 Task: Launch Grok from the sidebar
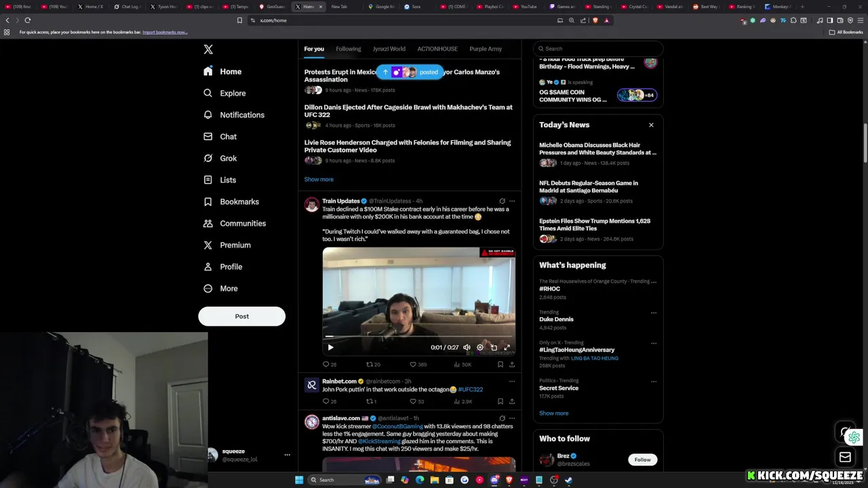pos(220,159)
